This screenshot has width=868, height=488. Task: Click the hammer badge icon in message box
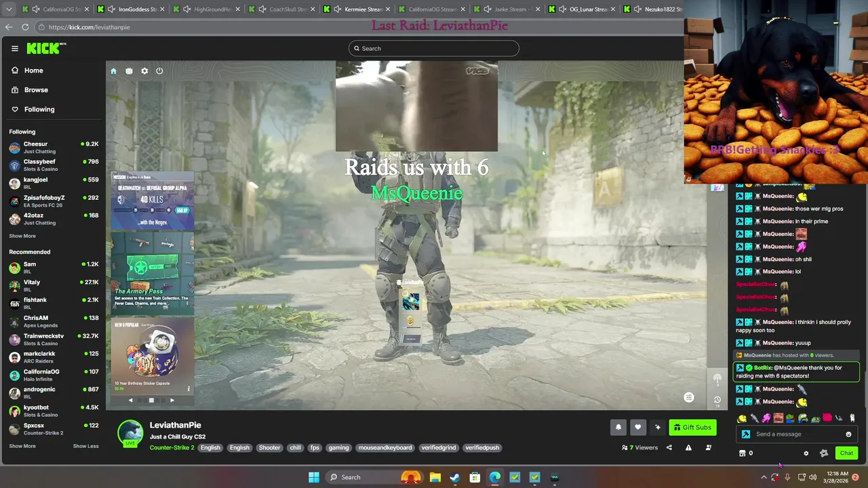746,434
